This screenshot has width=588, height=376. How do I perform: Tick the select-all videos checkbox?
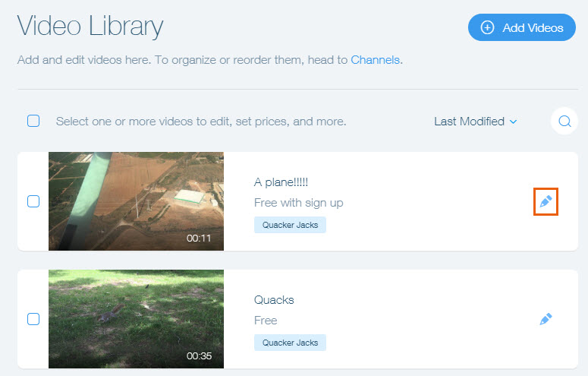(33, 121)
